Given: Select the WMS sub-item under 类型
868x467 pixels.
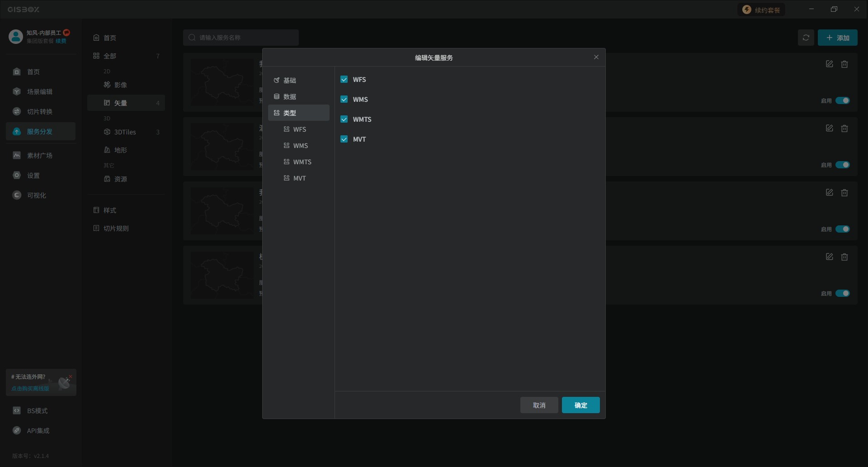Looking at the screenshot, I should click(300, 146).
